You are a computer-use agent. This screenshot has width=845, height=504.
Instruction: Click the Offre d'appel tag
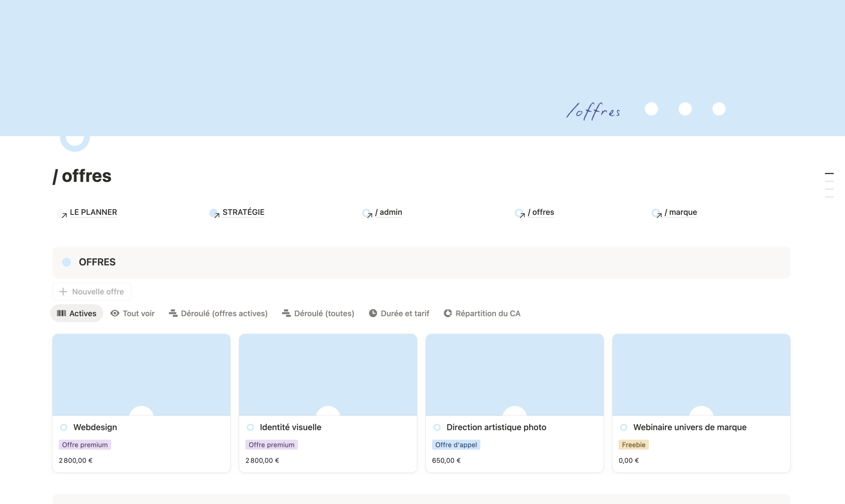[x=456, y=445]
